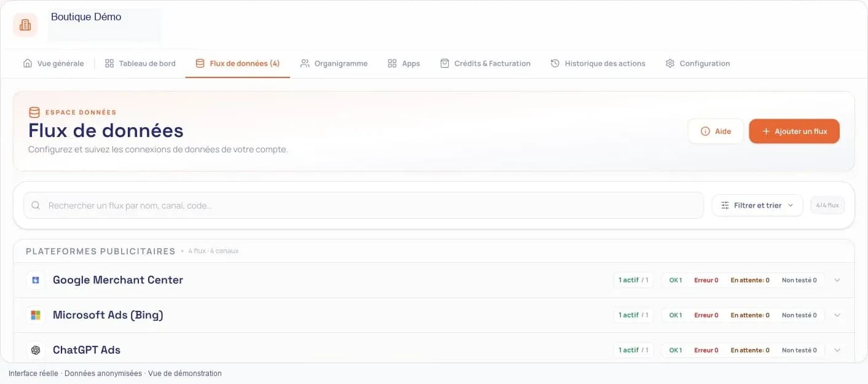Select the Flux de données (4) tab
This screenshot has height=384, width=868.
click(x=237, y=63)
